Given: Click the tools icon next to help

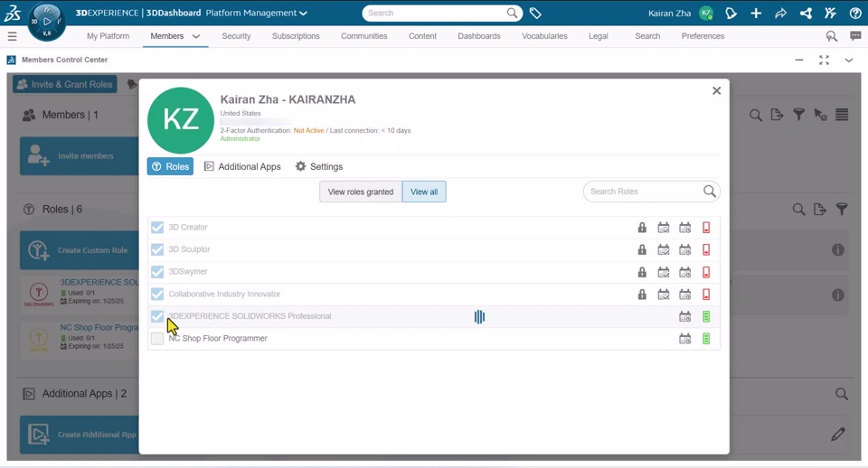Looking at the screenshot, I should pos(830,14).
